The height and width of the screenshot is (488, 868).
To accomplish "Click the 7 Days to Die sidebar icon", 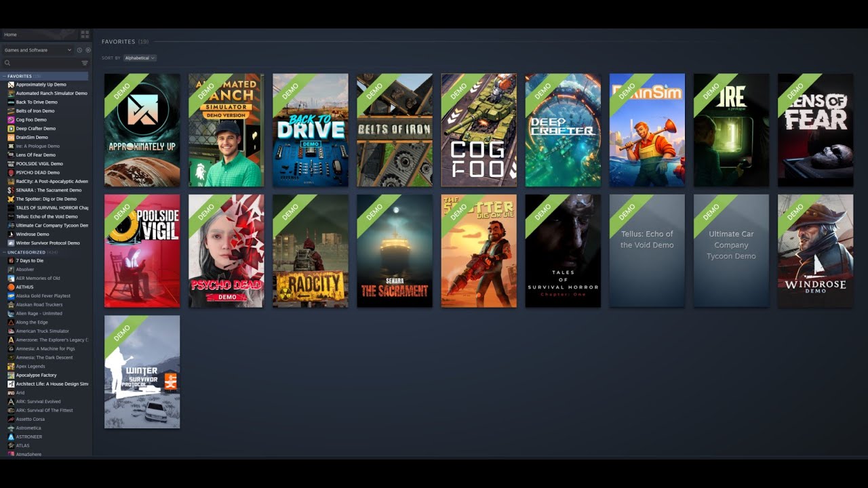I will (x=11, y=261).
